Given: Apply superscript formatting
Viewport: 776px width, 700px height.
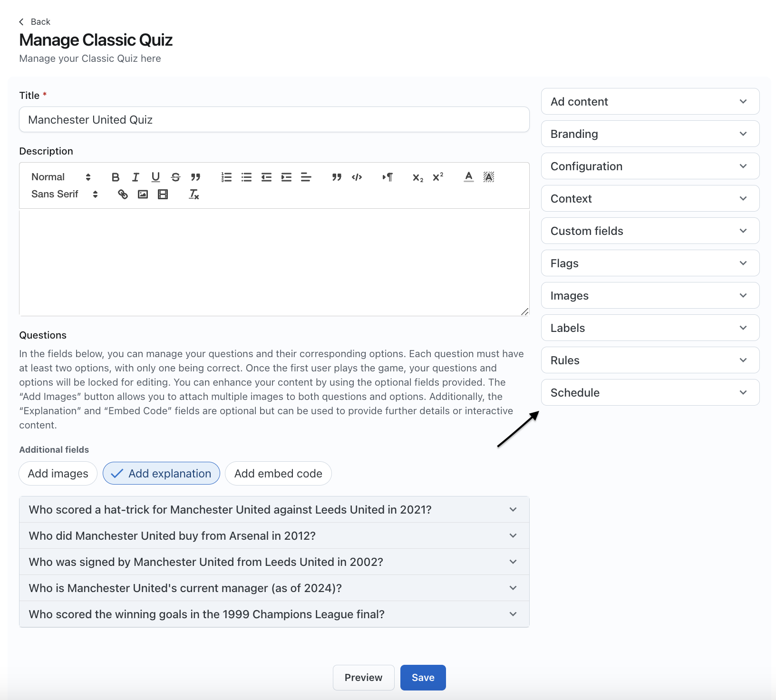Looking at the screenshot, I should (x=438, y=177).
